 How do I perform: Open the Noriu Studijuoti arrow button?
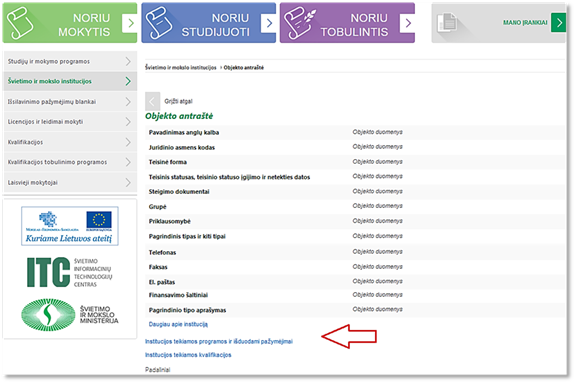tap(269, 23)
